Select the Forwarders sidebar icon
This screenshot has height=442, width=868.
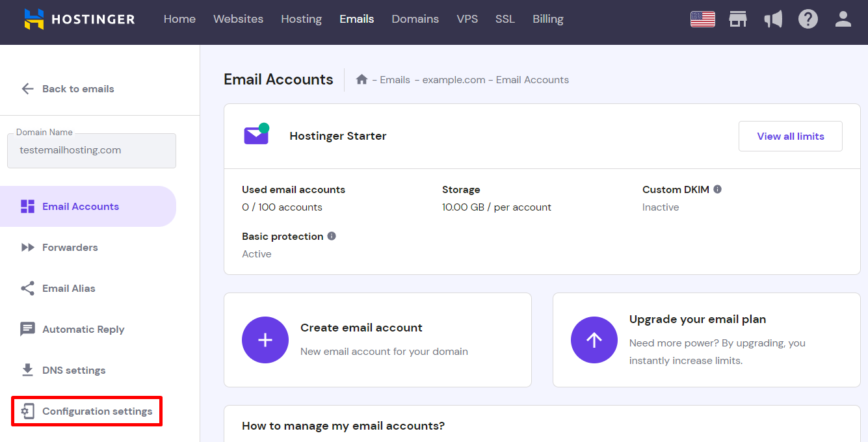27,247
